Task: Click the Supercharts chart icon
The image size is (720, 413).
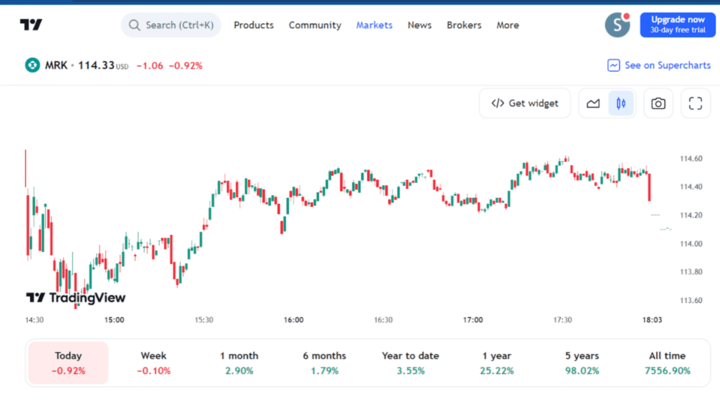Action: point(613,65)
